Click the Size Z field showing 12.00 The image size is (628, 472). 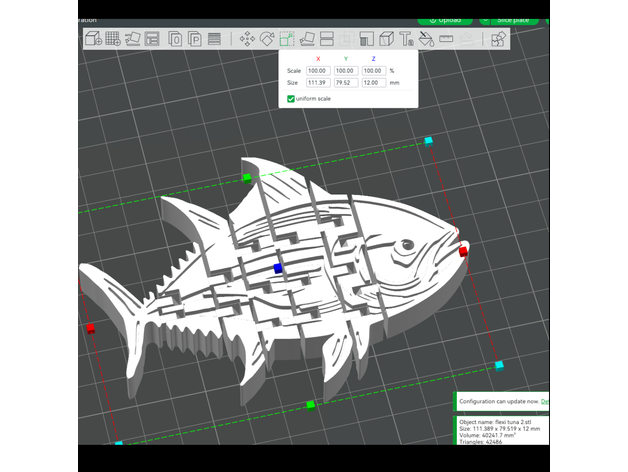(372, 83)
